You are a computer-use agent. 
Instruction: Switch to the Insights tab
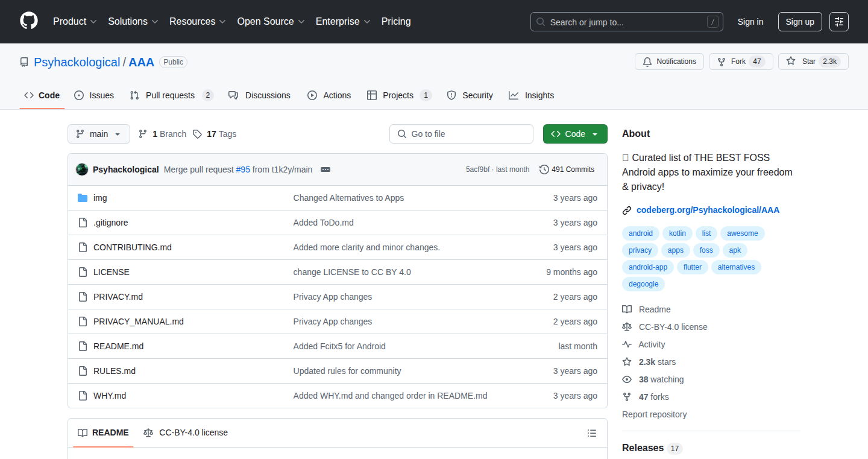click(x=531, y=95)
